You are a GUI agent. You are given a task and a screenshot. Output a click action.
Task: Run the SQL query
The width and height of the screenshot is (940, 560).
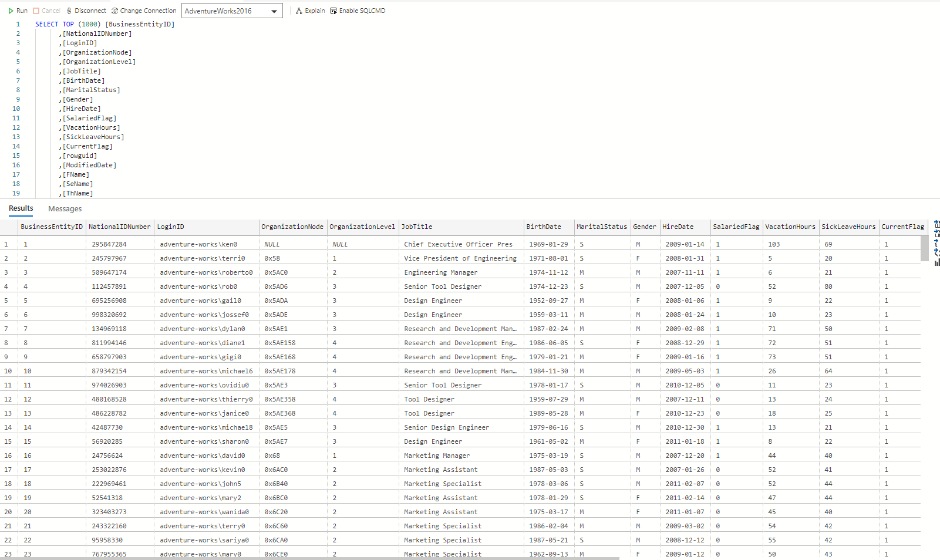(18, 11)
